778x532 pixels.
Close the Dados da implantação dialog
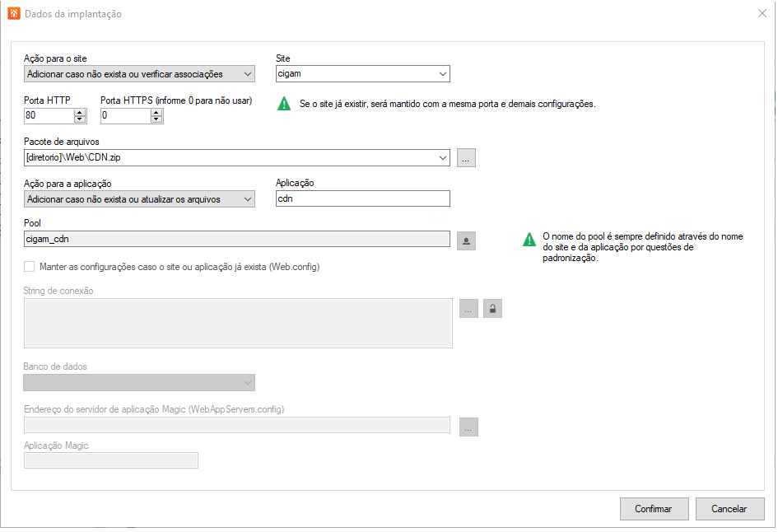[x=762, y=14]
